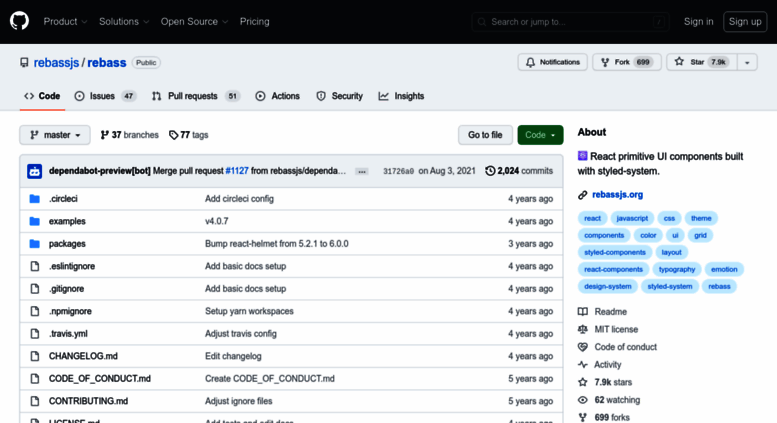The width and height of the screenshot is (777, 423).
Task: Click the .npmignore file icon
Action: pyautogui.click(x=35, y=311)
